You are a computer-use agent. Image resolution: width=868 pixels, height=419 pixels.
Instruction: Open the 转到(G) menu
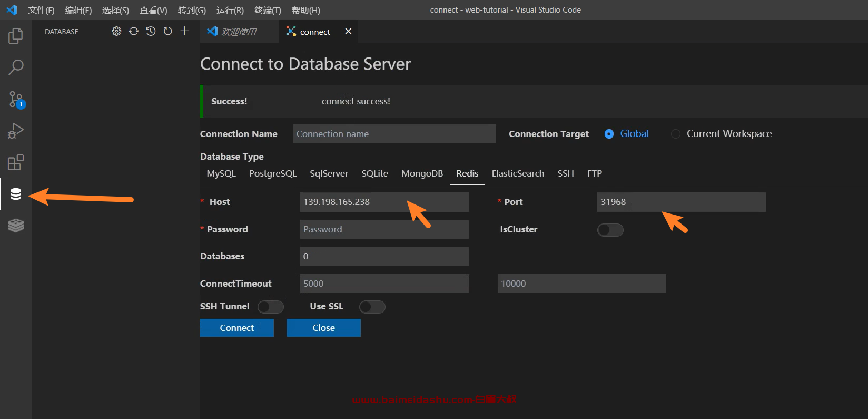[192, 10]
